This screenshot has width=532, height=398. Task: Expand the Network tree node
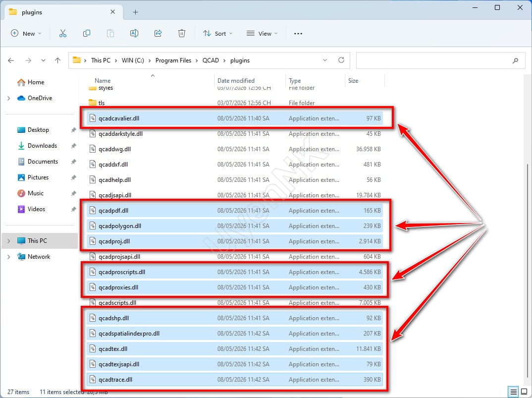pos(9,257)
